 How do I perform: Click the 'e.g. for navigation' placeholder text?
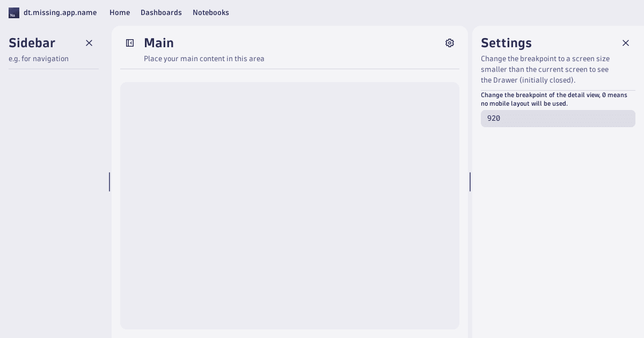pyautogui.click(x=39, y=58)
